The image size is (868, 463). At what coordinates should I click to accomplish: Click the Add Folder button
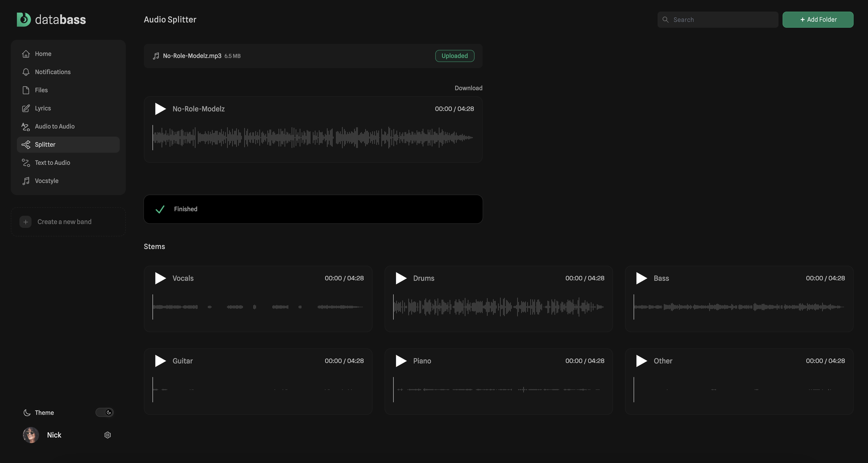pos(818,20)
